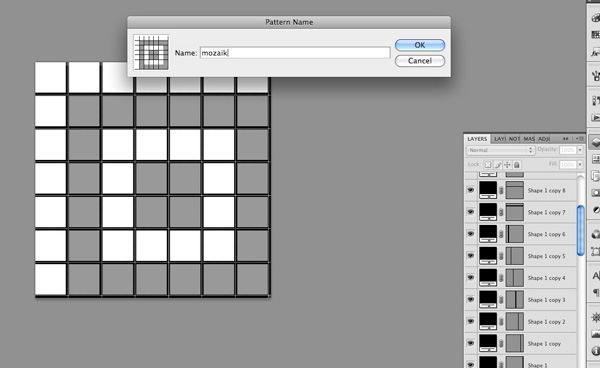Open the ADJ (Adjustments) tab
Image resolution: width=600 pixels, height=368 pixels.
point(543,139)
